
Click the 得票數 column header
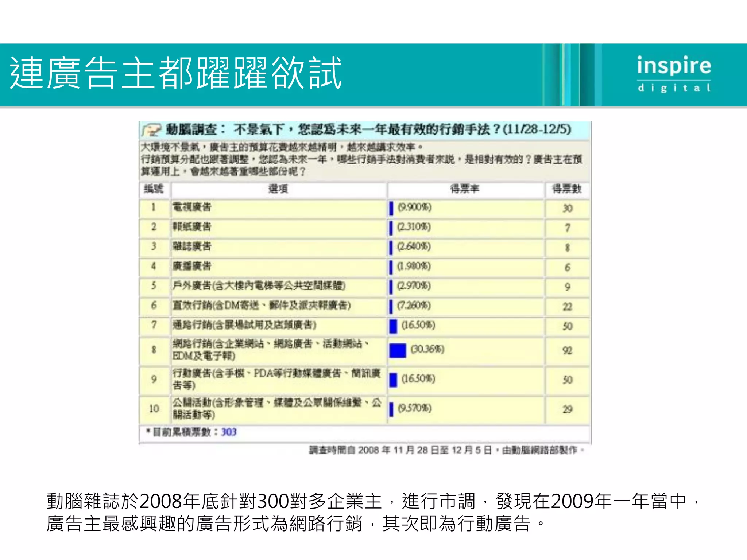pyautogui.click(x=567, y=189)
